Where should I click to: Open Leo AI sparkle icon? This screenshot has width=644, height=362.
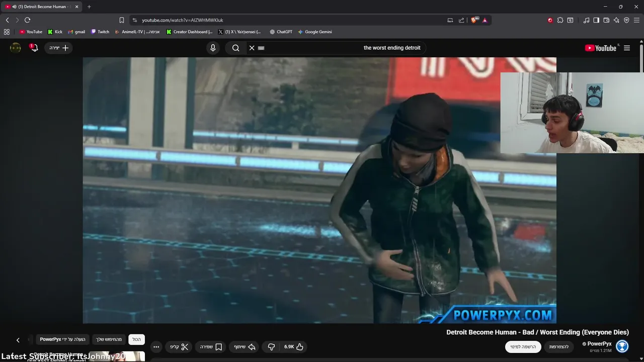[x=616, y=20]
